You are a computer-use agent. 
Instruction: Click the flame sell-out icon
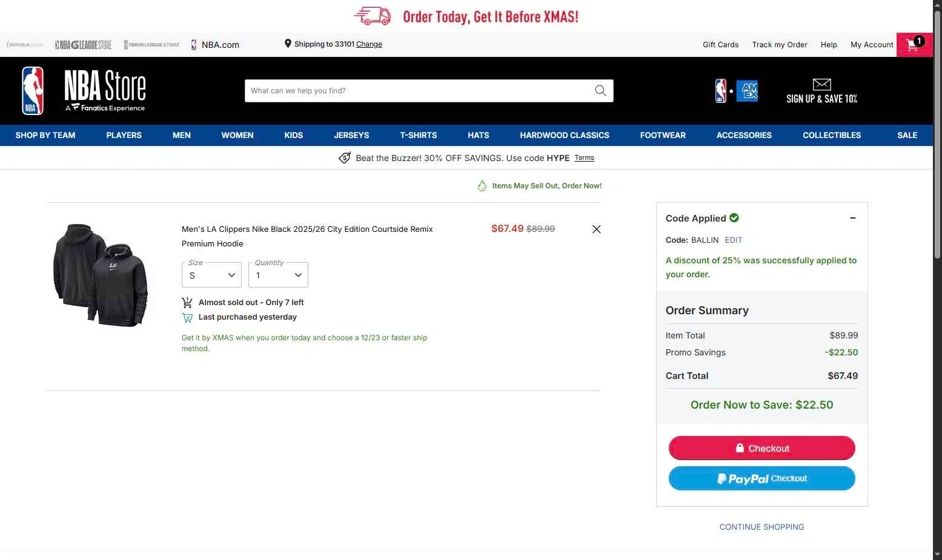click(x=482, y=186)
